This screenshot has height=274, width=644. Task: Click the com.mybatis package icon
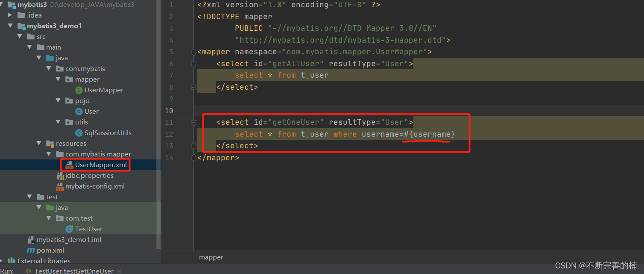point(59,68)
